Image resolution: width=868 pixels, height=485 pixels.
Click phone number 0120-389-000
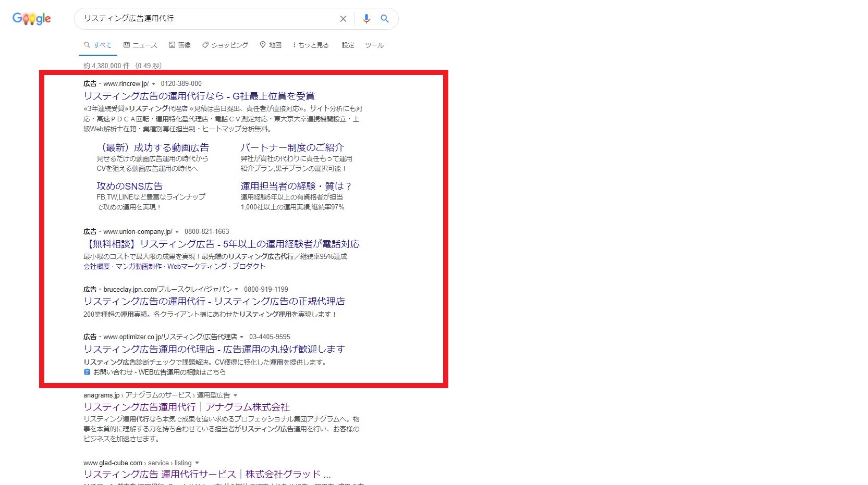tap(181, 83)
